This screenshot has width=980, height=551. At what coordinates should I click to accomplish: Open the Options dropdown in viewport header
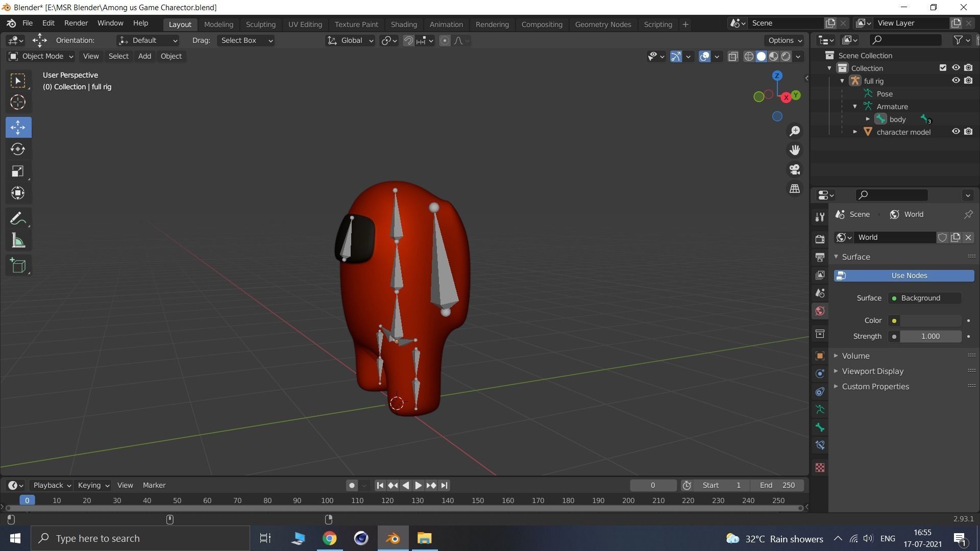click(785, 41)
